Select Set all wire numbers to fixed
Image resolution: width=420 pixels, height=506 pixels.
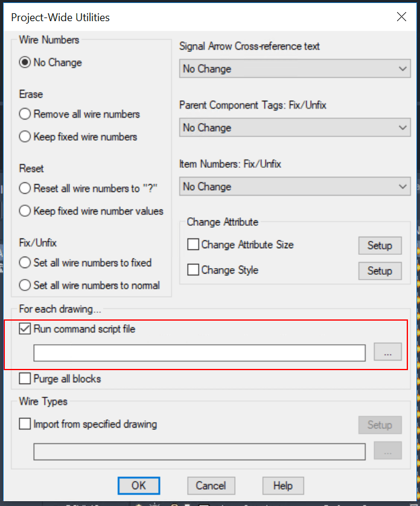click(25, 263)
